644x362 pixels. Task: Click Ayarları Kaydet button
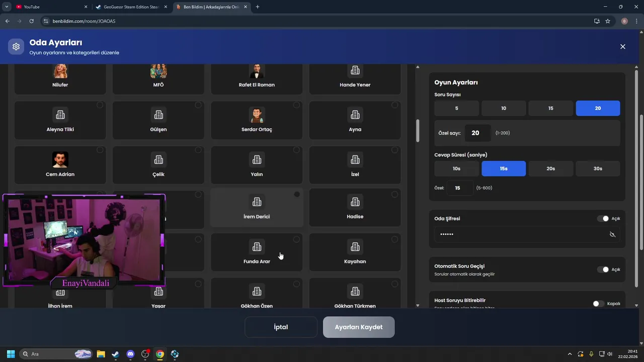[359, 327]
